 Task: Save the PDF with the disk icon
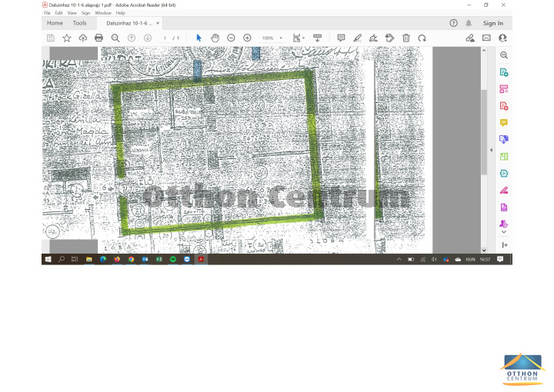click(51, 38)
